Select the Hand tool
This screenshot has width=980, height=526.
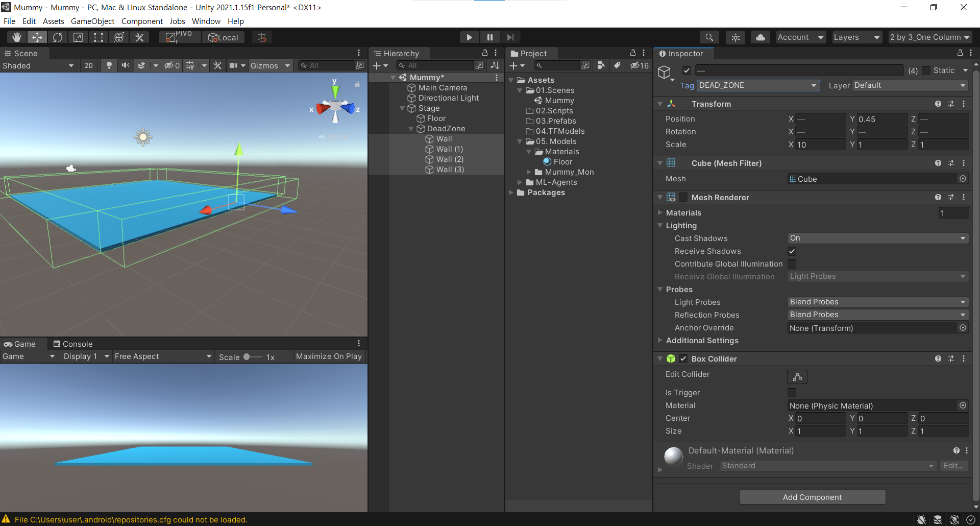tap(17, 37)
